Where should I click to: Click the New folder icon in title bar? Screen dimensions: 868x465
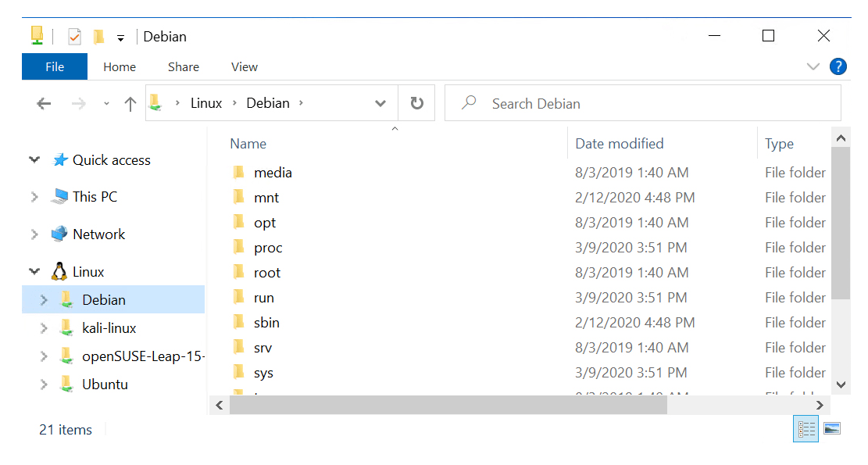pyautogui.click(x=98, y=36)
